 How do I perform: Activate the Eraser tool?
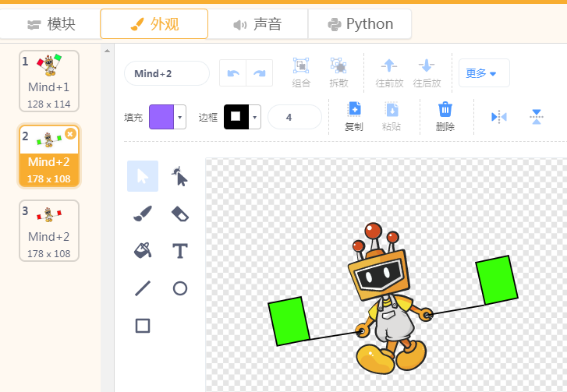tap(179, 214)
